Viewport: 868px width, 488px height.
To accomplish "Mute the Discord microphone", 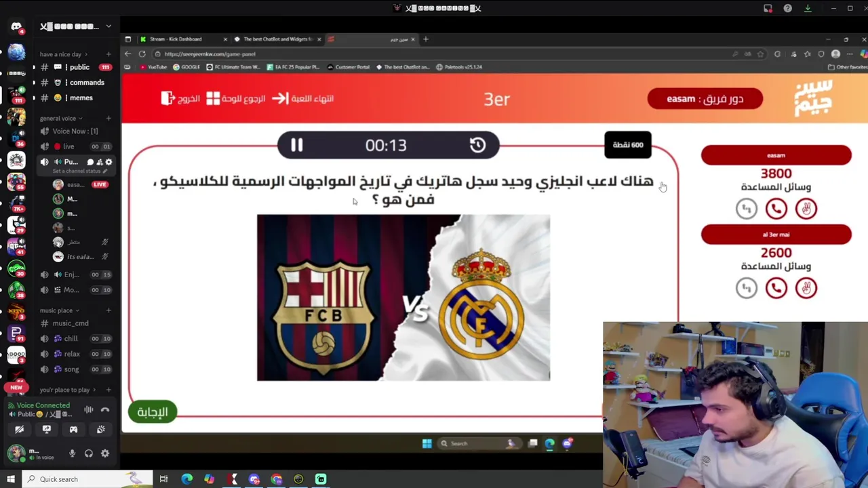I will tap(72, 453).
